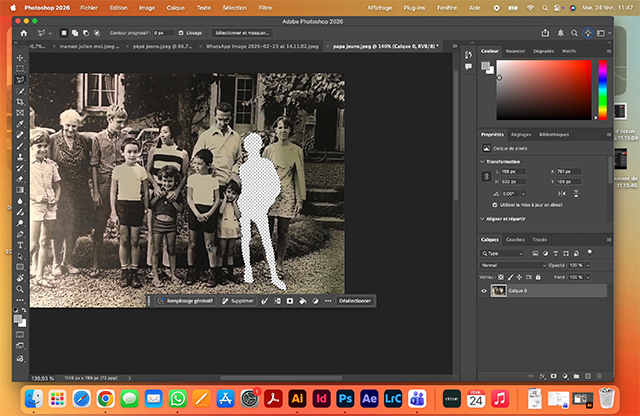The image size is (640, 416).
Task: Select the Eyedropper tool
Action: [20, 124]
